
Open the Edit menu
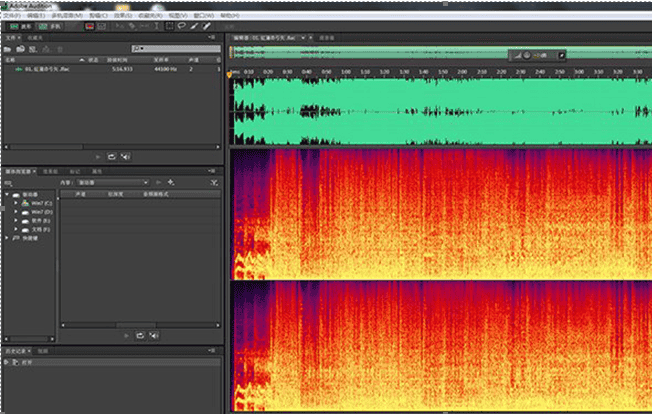click(x=36, y=16)
